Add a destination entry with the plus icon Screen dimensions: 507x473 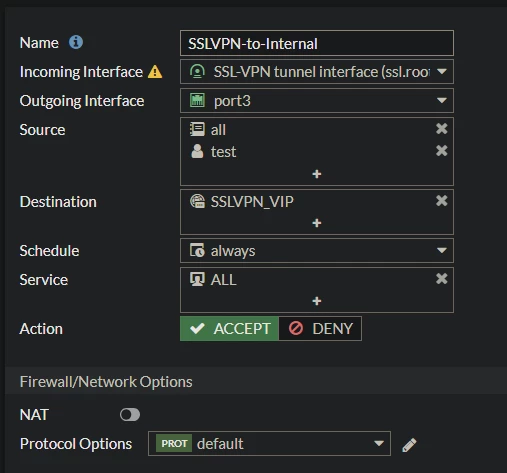coord(317,223)
